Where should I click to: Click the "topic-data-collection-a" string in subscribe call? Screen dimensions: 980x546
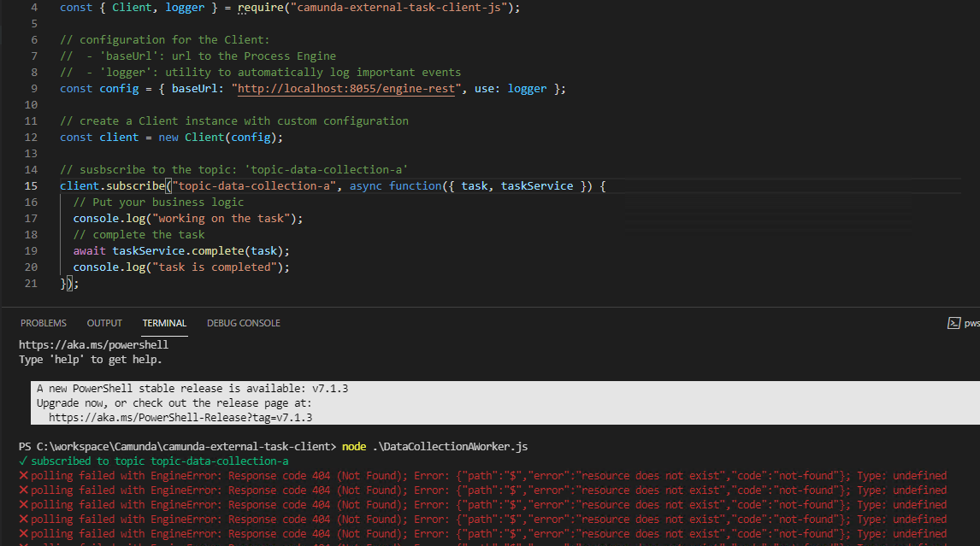coord(254,186)
